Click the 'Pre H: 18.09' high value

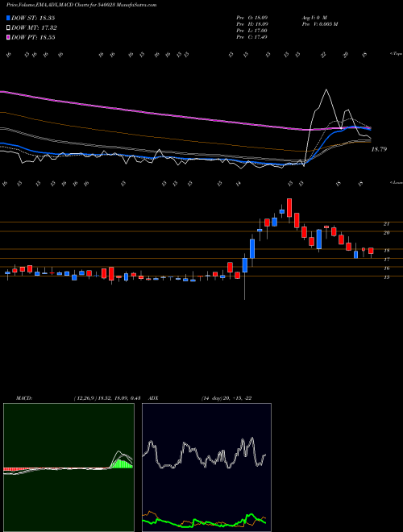(x=252, y=24)
